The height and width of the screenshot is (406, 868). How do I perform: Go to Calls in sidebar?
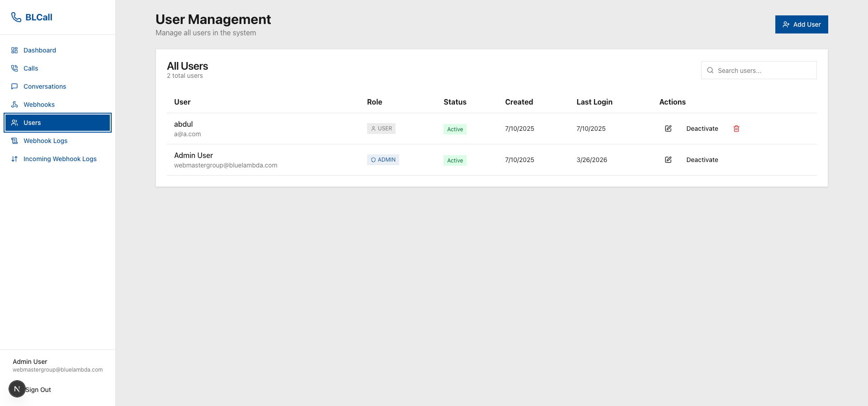31,68
